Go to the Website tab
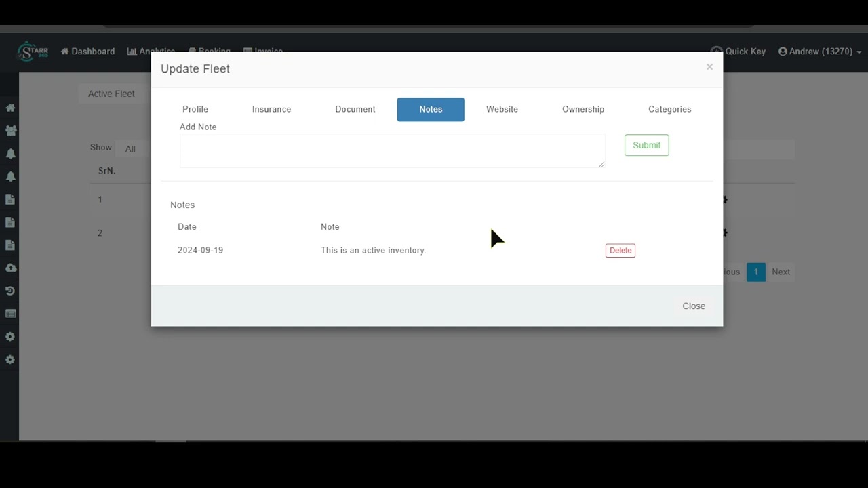Screen dimensions: 868x488 (x=502, y=109)
